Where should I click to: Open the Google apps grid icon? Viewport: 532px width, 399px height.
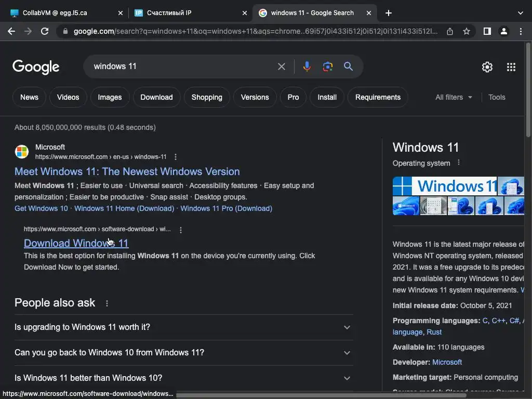pos(511,67)
